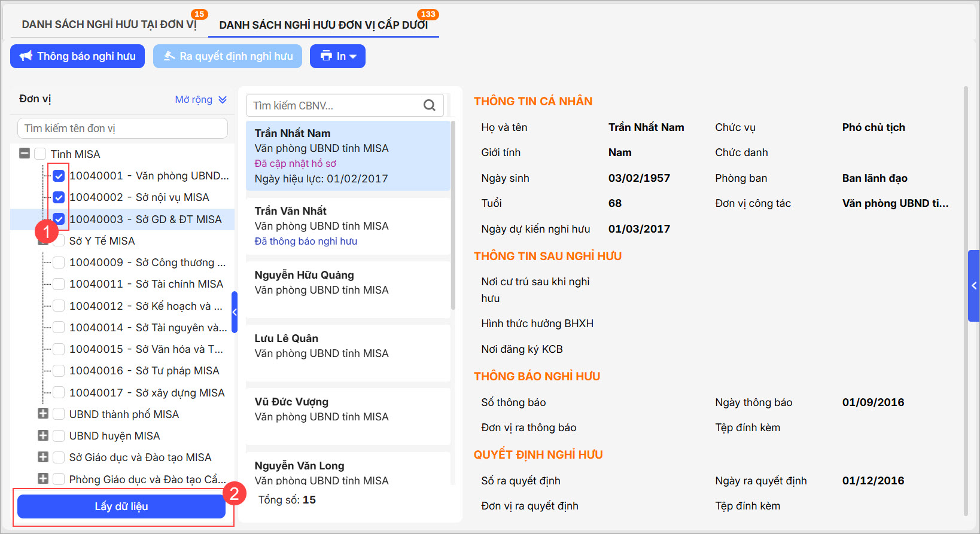Uncheck the 10040002 Sở nội vụ MISA checkbox
This screenshot has width=980, height=534.
click(59, 197)
